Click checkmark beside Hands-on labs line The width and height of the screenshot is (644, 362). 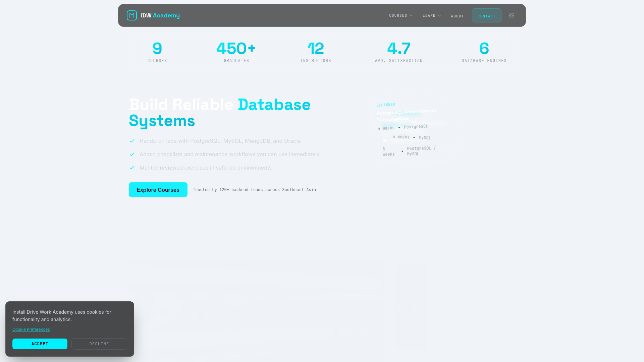(x=132, y=141)
